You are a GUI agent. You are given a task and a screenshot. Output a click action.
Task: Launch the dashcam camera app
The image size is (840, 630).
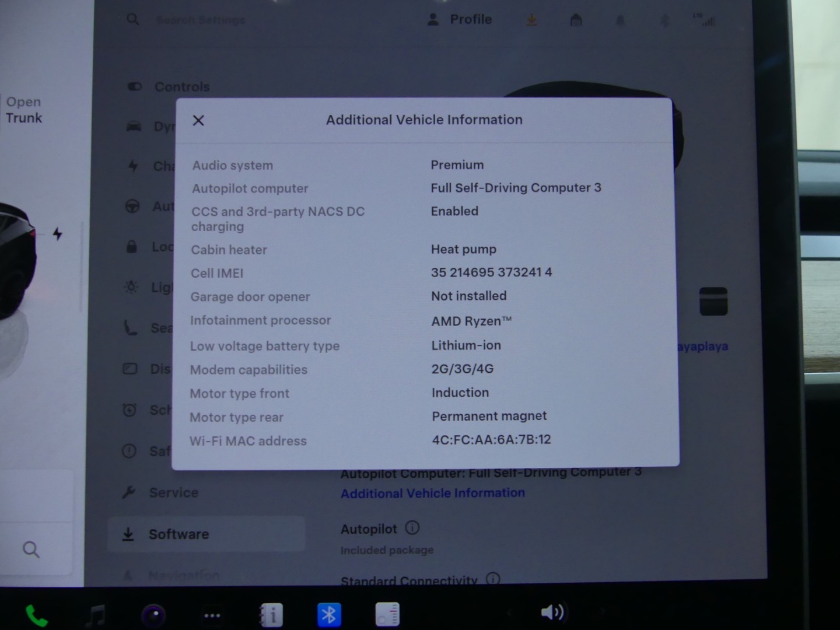(154, 615)
